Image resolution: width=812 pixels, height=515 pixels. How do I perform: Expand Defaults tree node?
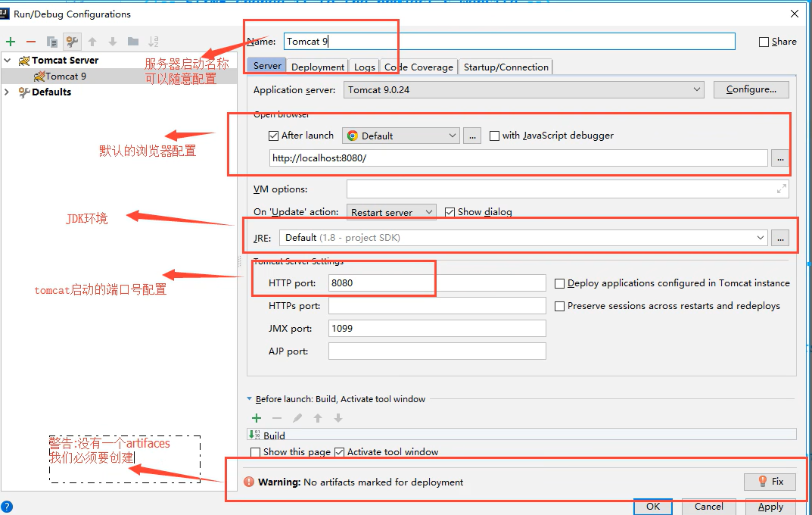(7, 92)
